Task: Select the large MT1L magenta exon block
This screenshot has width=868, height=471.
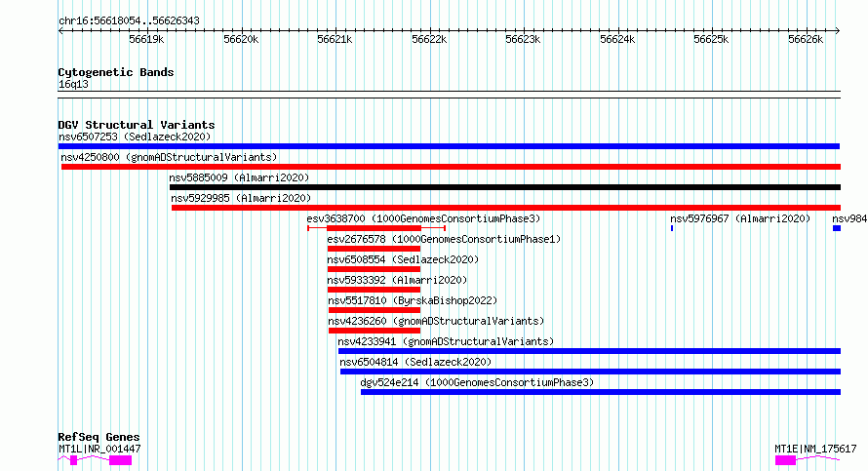Action: point(121,460)
